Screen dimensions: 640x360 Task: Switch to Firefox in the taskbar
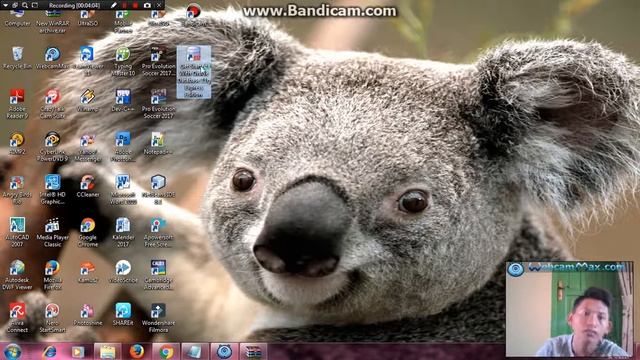tap(137, 351)
